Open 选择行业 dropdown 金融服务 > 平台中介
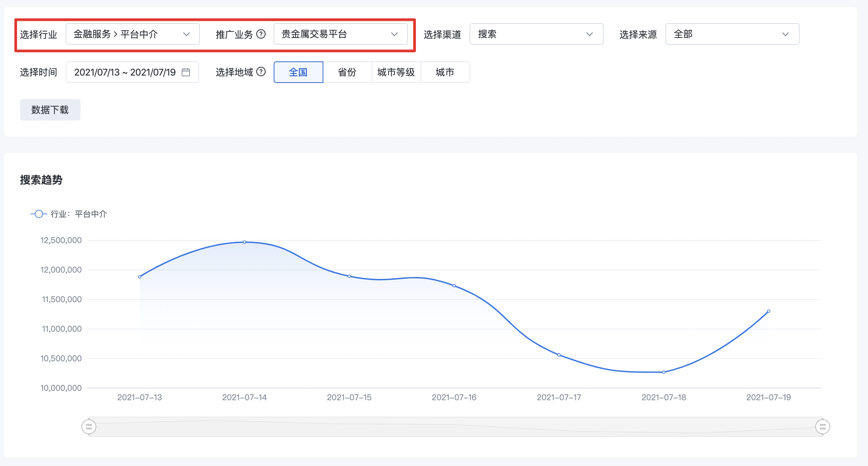Viewport: 868px width, 466px height. pos(132,34)
